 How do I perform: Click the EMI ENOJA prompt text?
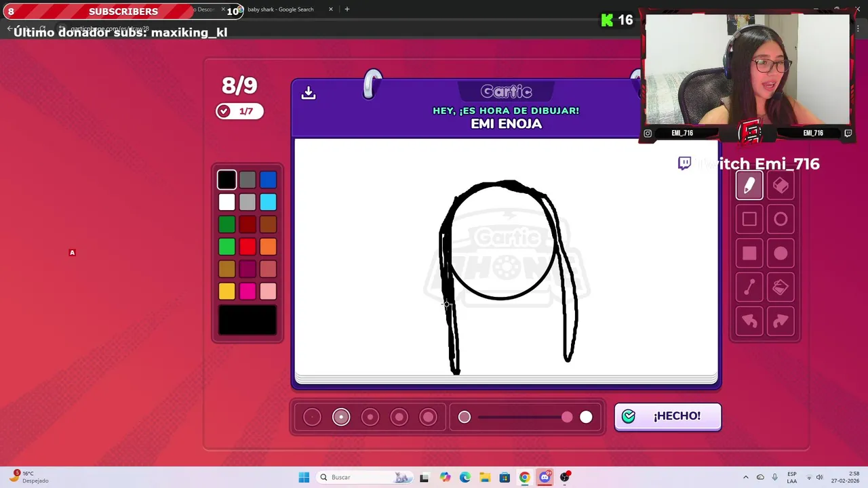tap(507, 124)
